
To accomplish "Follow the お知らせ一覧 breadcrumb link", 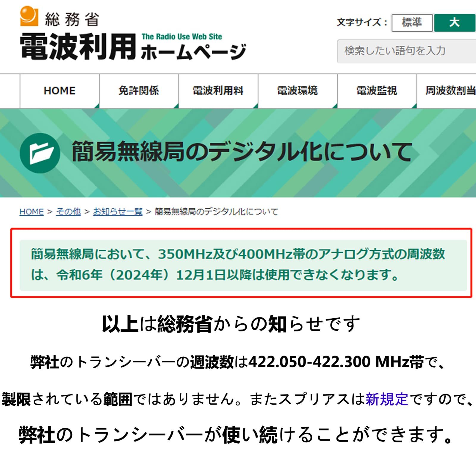I will click(x=118, y=212).
